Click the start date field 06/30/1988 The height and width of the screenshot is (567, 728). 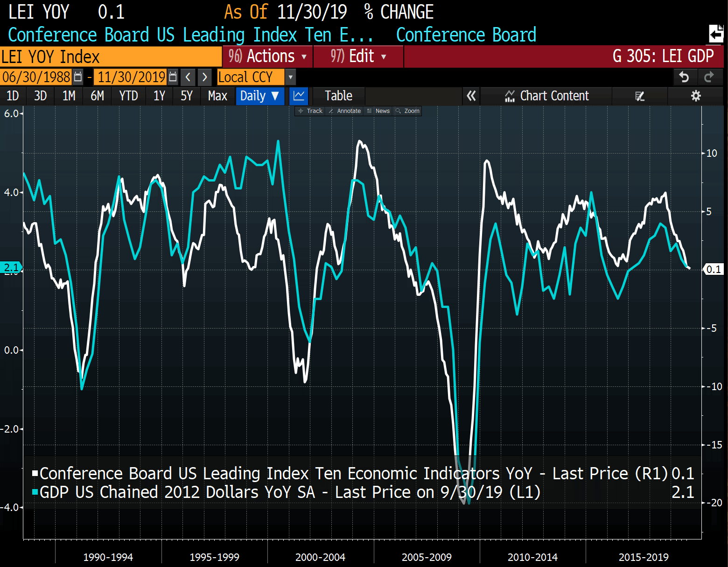click(x=36, y=77)
